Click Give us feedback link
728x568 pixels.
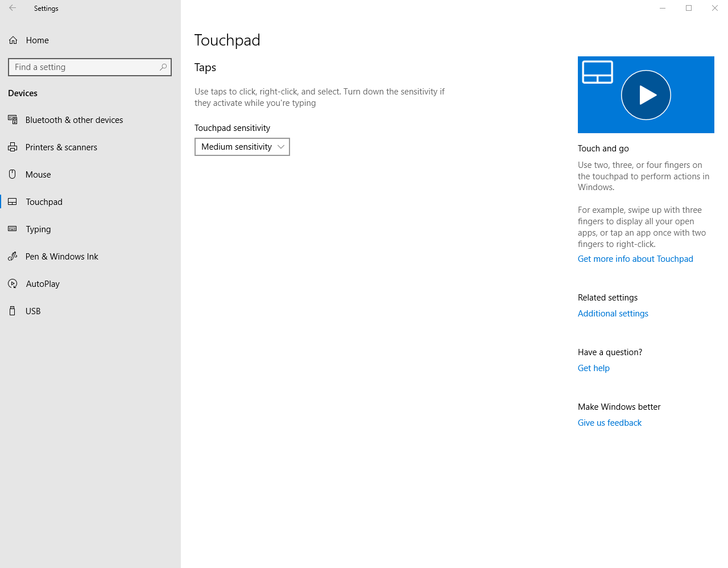coord(609,423)
